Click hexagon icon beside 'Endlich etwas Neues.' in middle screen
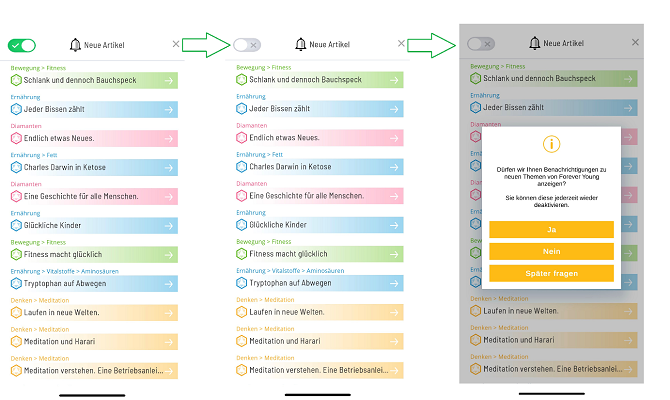The image size is (670, 400). coord(241,138)
